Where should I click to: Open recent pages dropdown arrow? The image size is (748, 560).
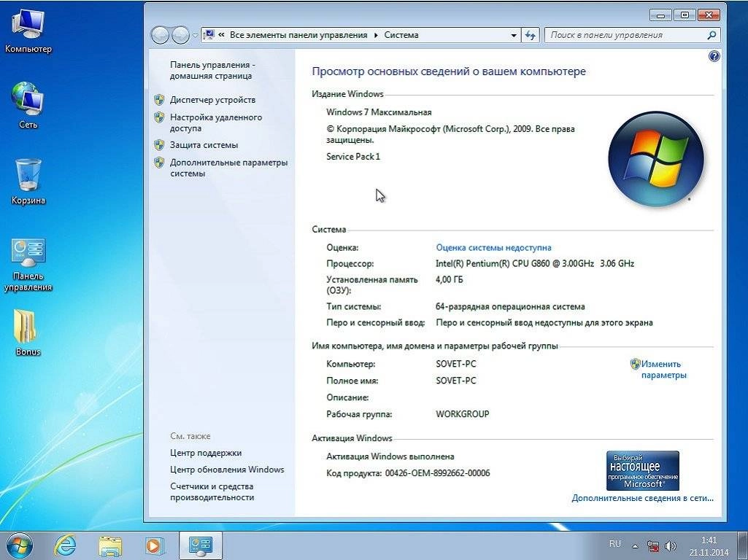tap(195, 35)
